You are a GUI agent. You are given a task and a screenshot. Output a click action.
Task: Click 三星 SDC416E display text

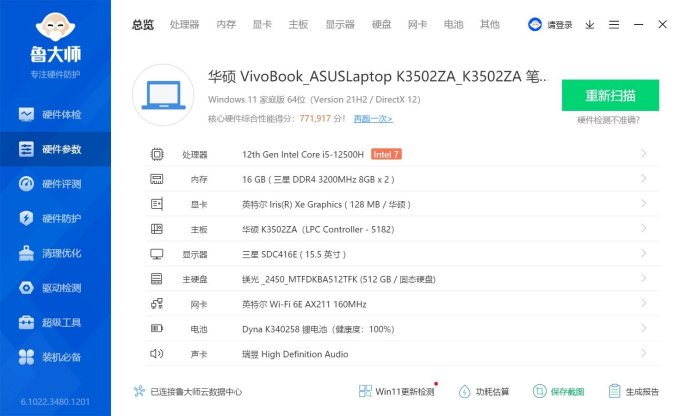(x=294, y=255)
